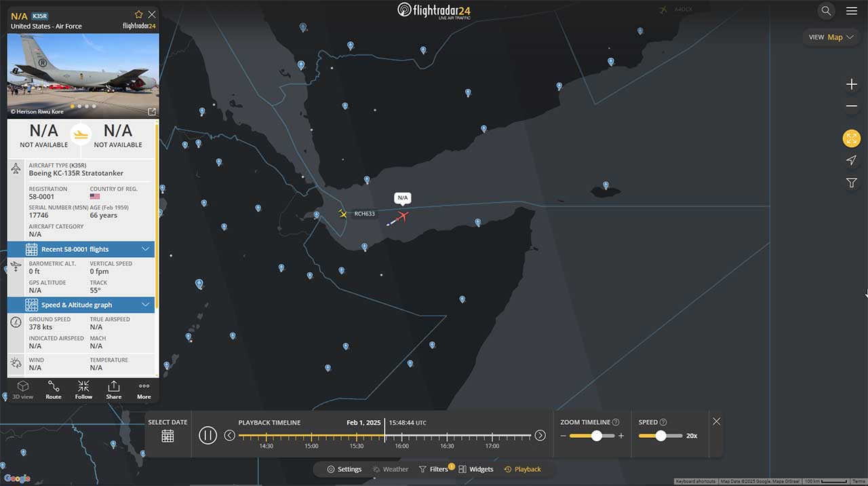Screen dimensions: 868x486
Task: Expand Recent 58-0001 flights section
Action: click(81, 249)
